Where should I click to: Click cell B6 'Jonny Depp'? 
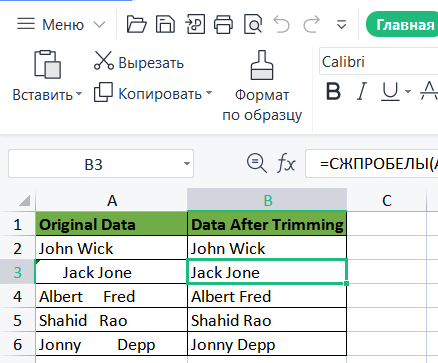pyautogui.click(x=267, y=344)
